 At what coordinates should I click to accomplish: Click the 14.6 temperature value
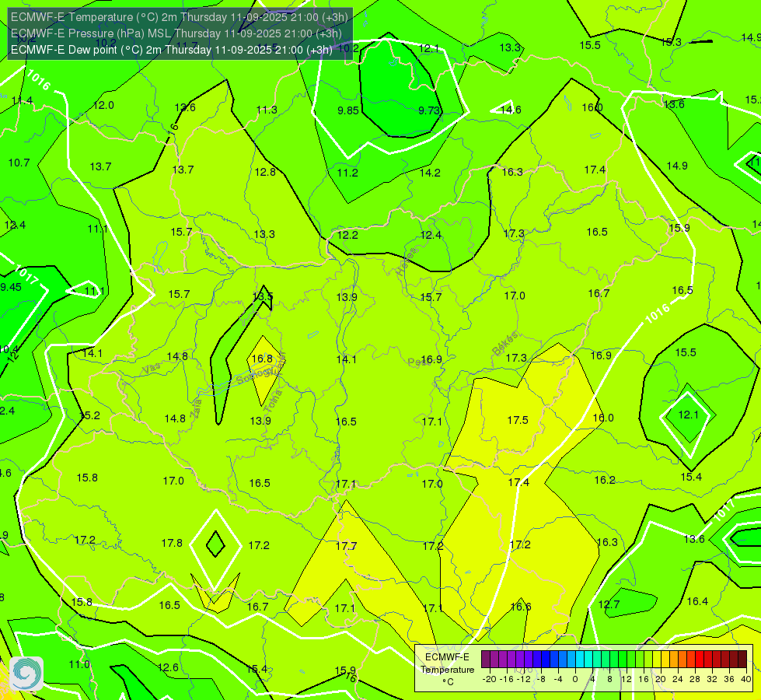coord(511,110)
